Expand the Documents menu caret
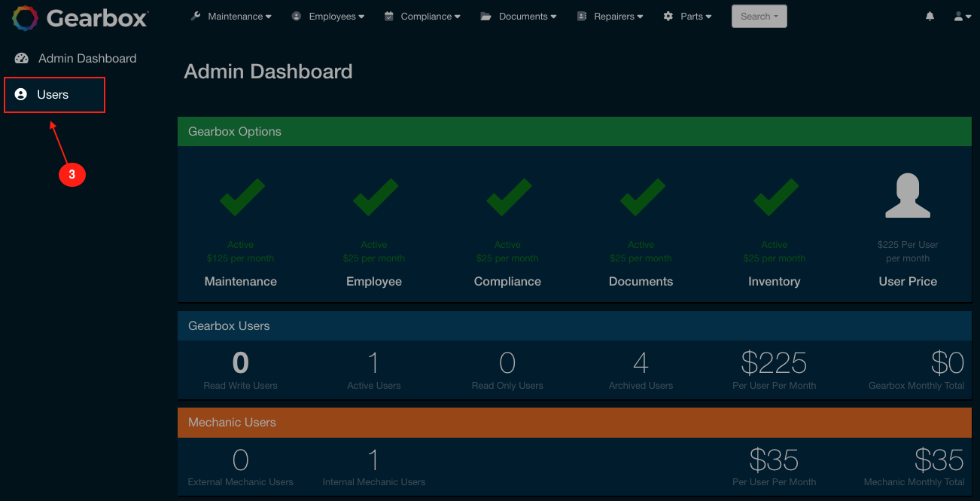980x501 pixels. 554,17
